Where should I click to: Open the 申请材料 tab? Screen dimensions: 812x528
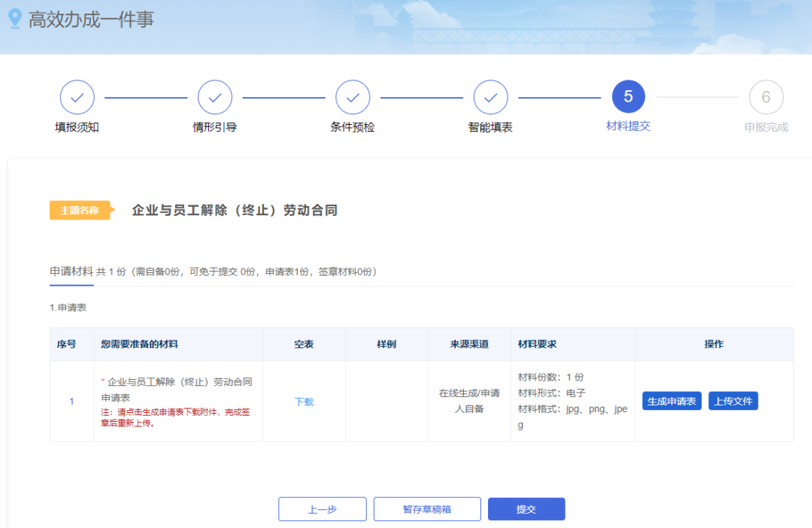pos(71,272)
